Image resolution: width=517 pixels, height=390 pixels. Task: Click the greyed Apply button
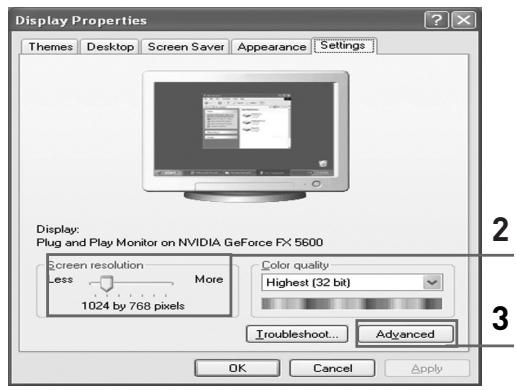click(427, 368)
